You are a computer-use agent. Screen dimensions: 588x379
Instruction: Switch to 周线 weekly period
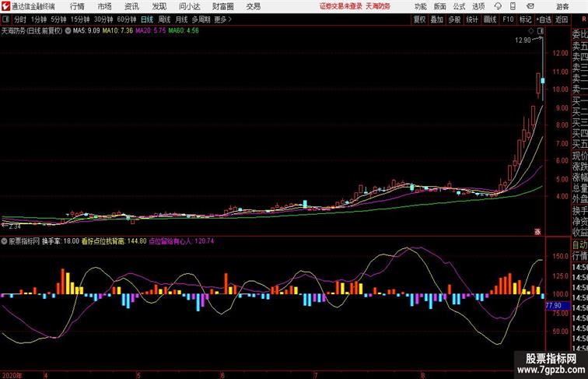(164, 19)
